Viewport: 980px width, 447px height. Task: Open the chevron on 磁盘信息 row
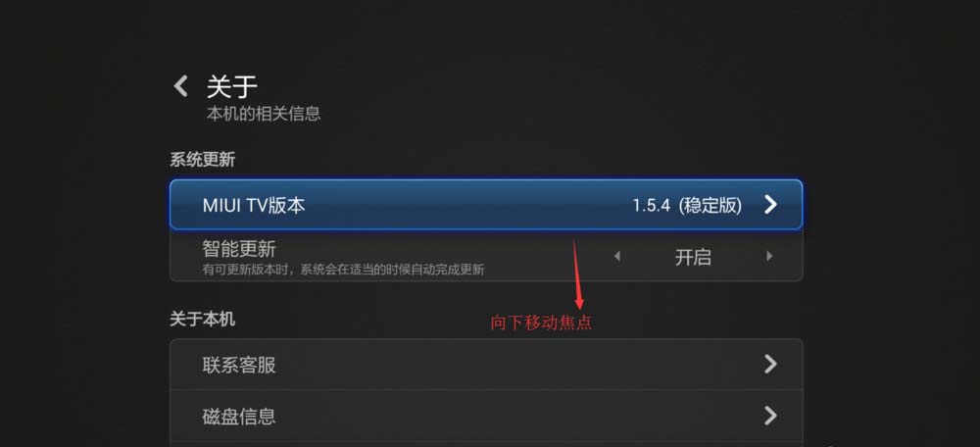[x=770, y=415]
